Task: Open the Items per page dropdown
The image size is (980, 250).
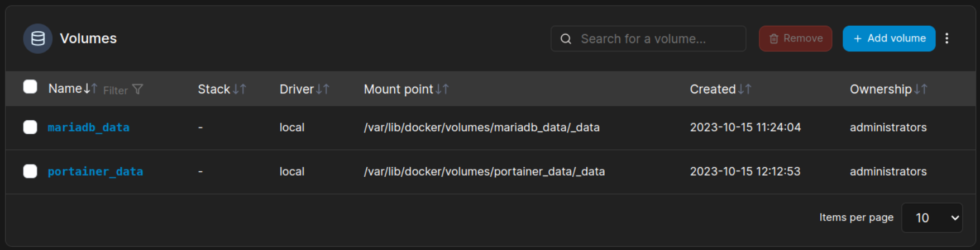Action: click(x=932, y=218)
